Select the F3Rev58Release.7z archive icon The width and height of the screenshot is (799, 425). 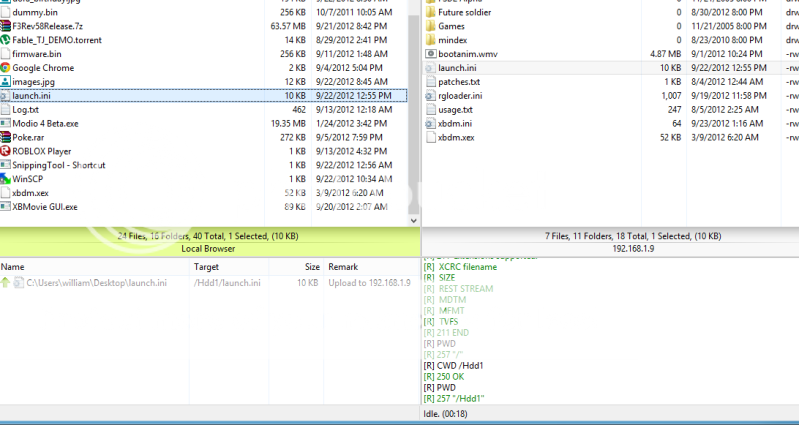click(x=6, y=26)
